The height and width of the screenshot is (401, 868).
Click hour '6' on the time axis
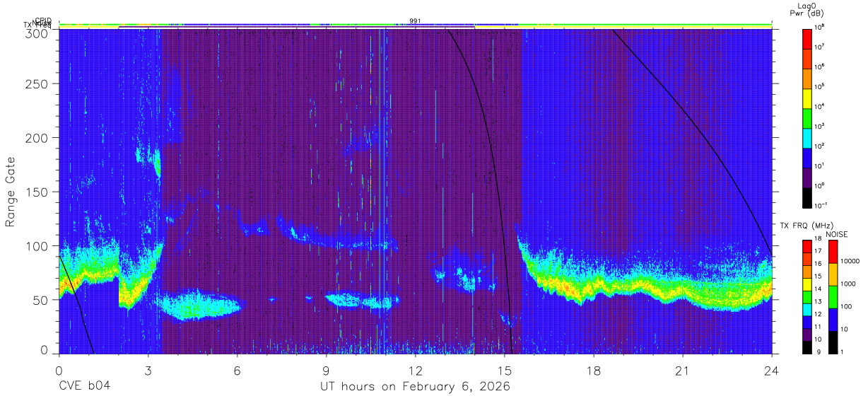pyautogui.click(x=237, y=370)
